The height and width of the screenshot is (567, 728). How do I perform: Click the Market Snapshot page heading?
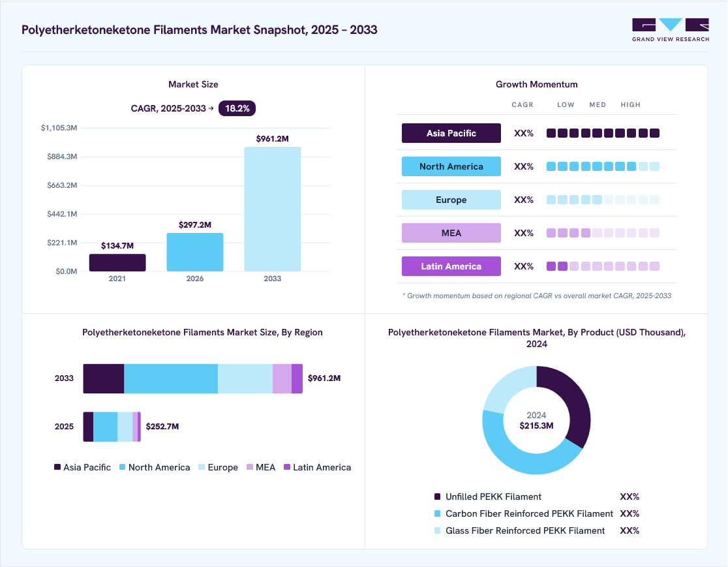[x=200, y=30]
